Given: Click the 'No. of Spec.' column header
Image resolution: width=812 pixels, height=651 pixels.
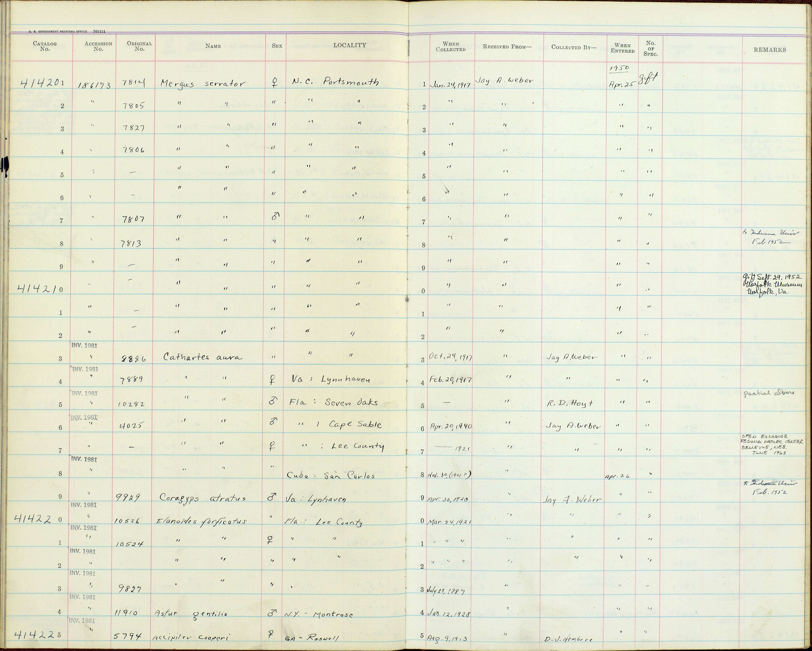Looking at the screenshot, I should point(651,49).
